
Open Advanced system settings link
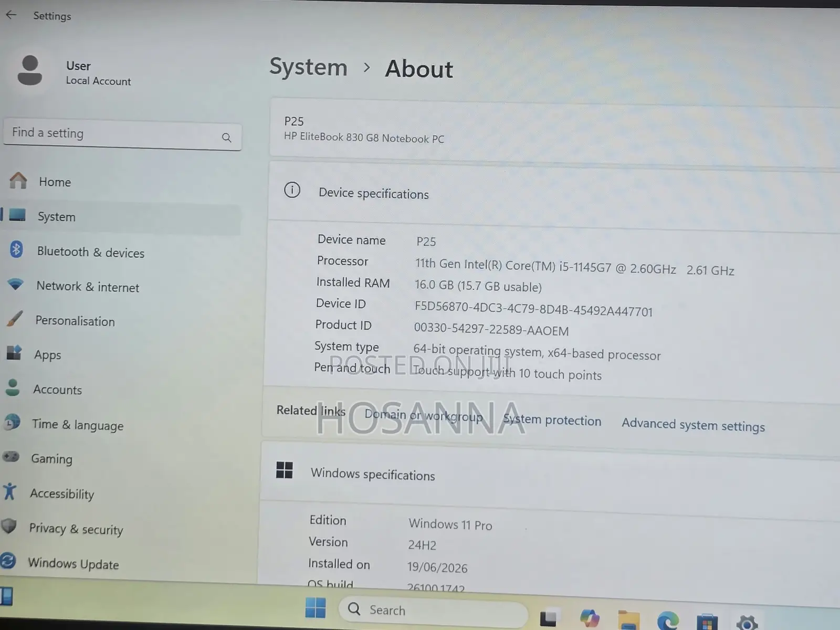coord(693,425)
